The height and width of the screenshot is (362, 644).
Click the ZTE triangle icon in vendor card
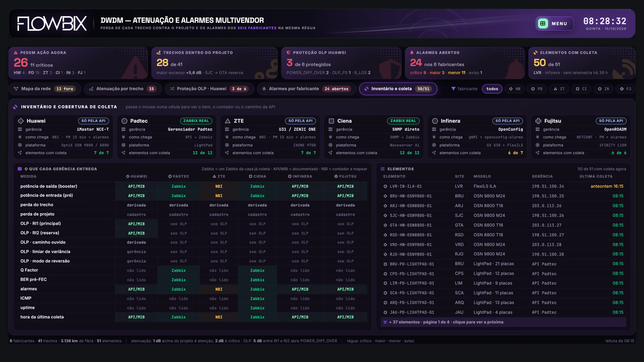pos(228,121)
